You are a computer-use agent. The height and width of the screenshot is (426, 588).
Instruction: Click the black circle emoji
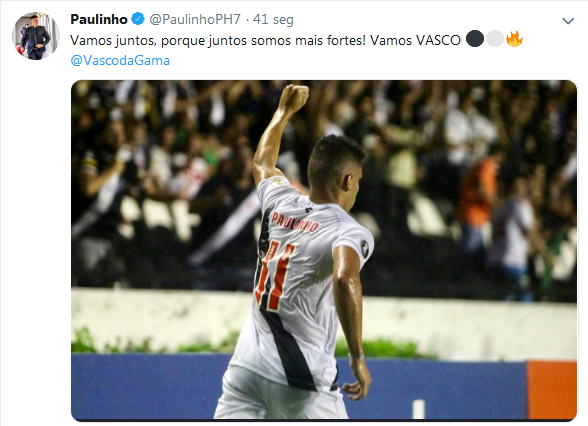click(475, 39)
